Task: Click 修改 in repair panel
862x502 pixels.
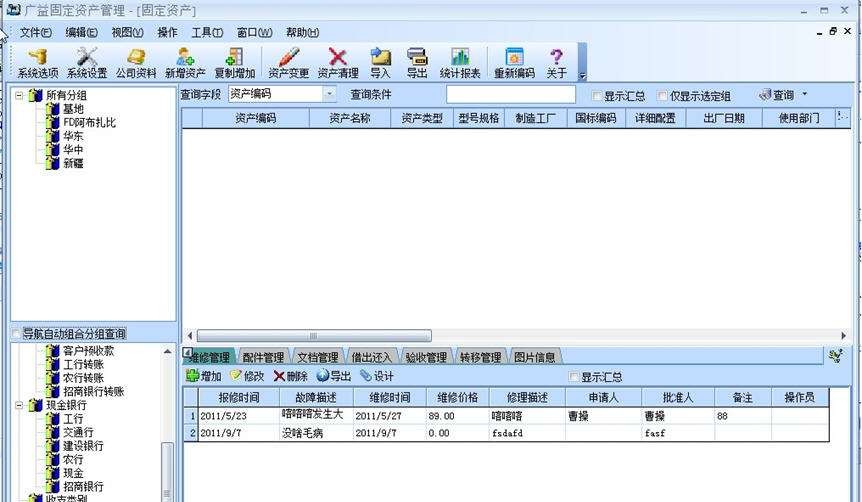Action: [x=247, y=376]
